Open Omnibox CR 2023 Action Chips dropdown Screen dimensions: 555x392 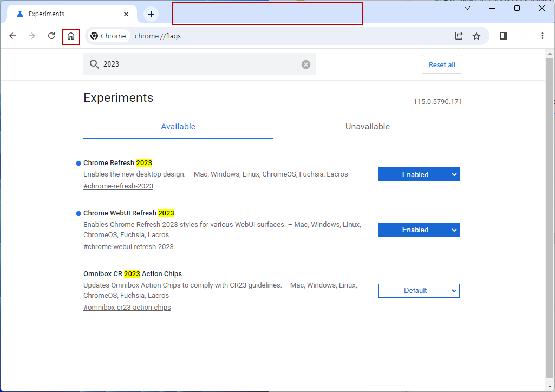click(419, 291)
